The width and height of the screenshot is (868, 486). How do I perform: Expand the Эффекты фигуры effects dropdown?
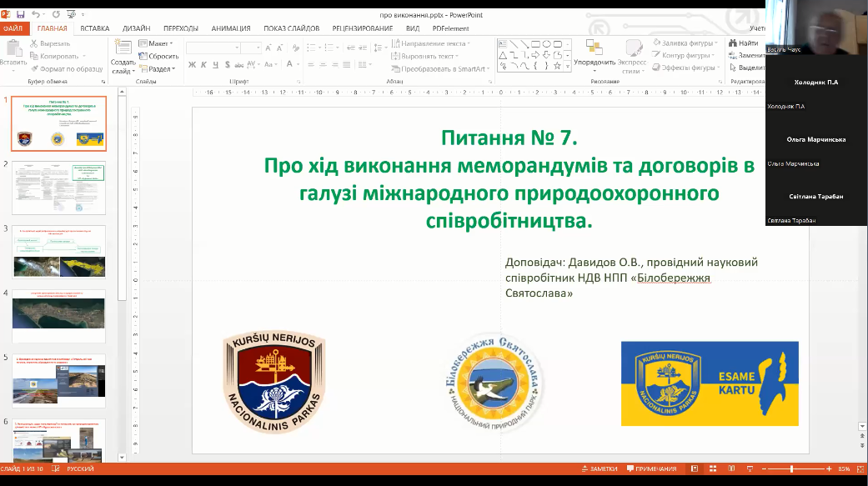tap(686, 68)
